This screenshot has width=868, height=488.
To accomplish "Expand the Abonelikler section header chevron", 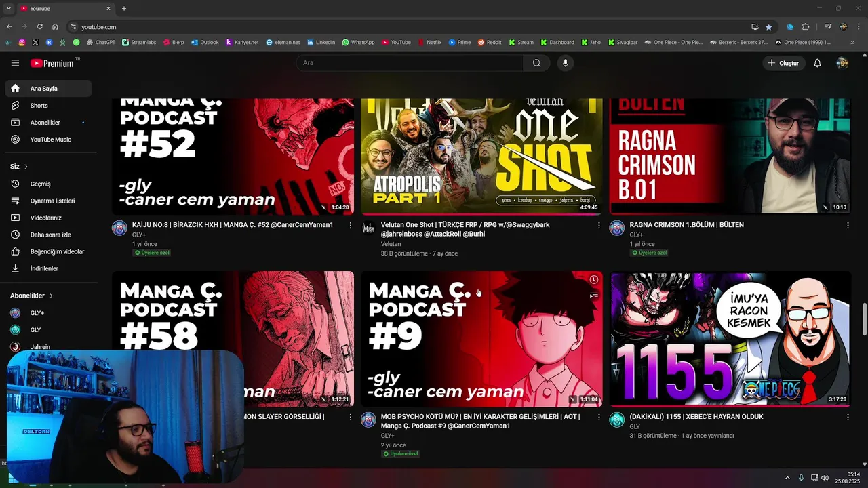I will (x=51, y=296).
